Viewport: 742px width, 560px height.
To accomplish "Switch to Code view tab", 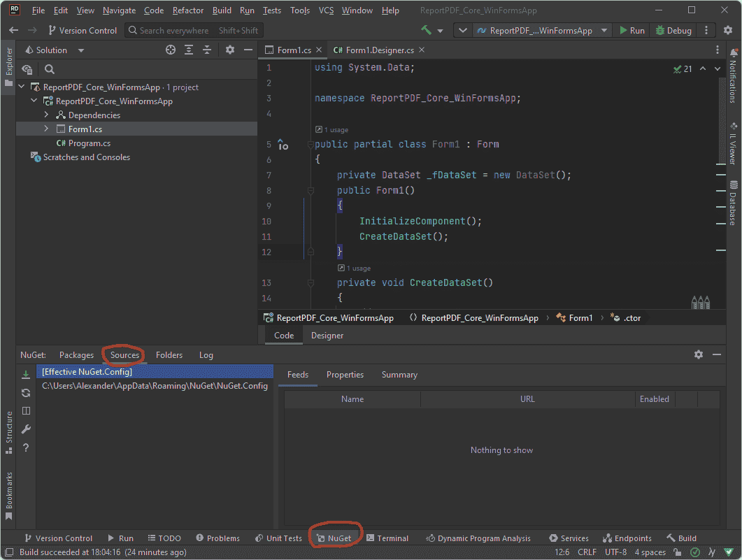I will point(284,336).
